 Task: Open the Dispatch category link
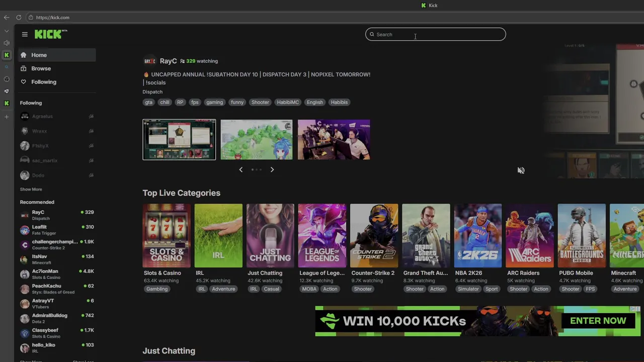152,92
